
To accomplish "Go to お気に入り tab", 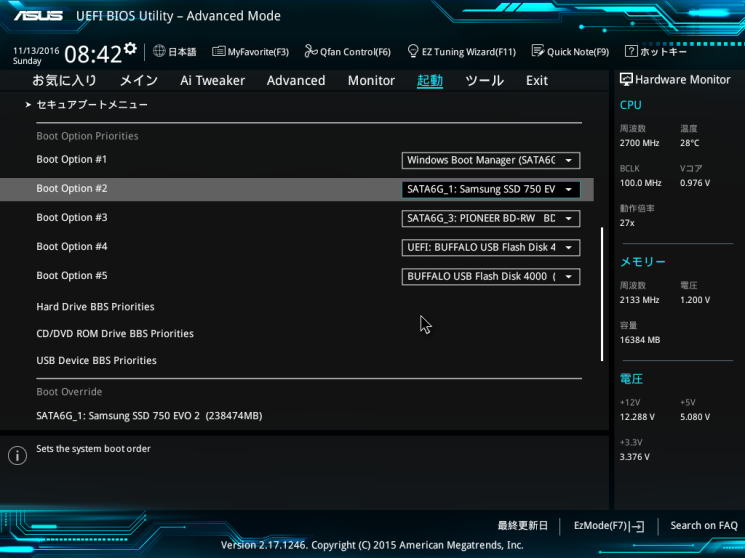I will click(x=64, y=80).
